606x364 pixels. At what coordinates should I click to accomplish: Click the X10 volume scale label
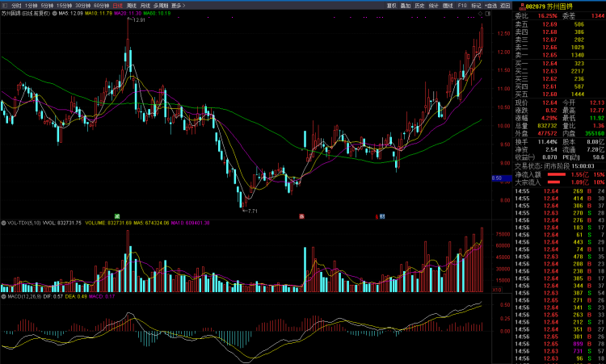tap(497, 290)
